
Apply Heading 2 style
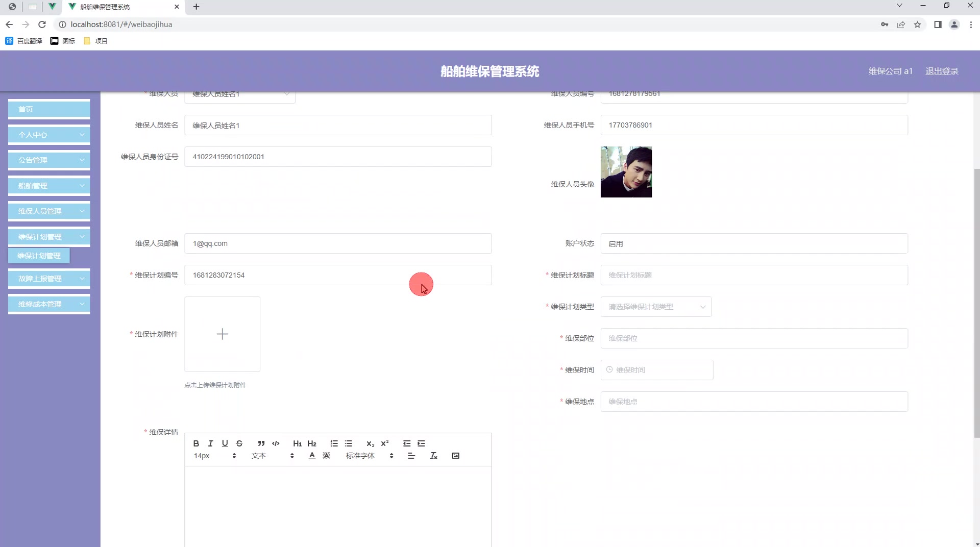312,443
